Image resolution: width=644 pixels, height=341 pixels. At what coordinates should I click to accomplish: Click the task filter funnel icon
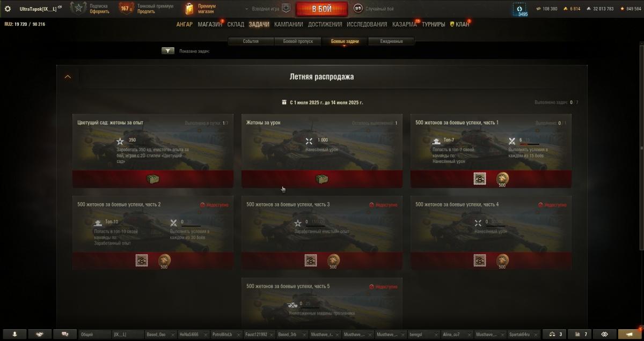point(168,51)
